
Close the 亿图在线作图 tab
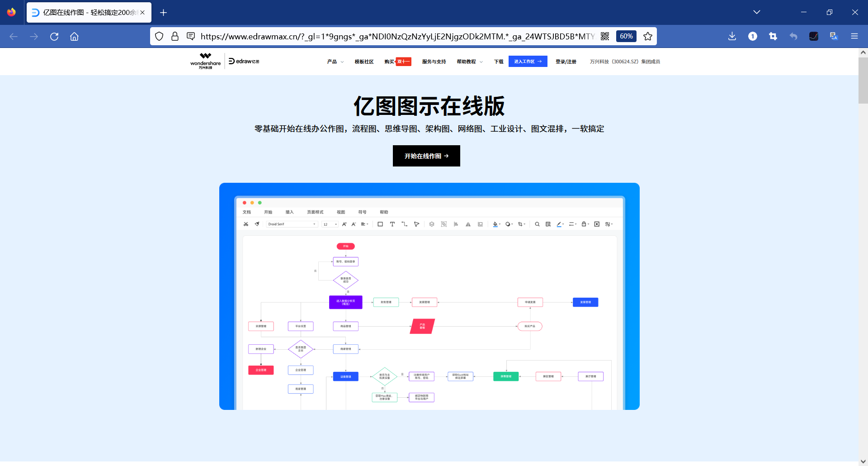pos(142,13)
